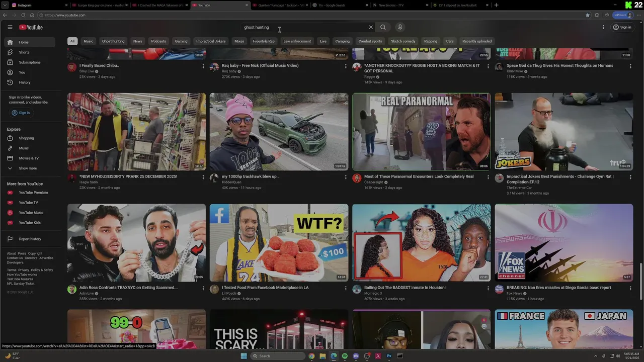Open options for Raq baby Free Nick video
This screenshot has width=644, height=362.
tap(346, 66)
